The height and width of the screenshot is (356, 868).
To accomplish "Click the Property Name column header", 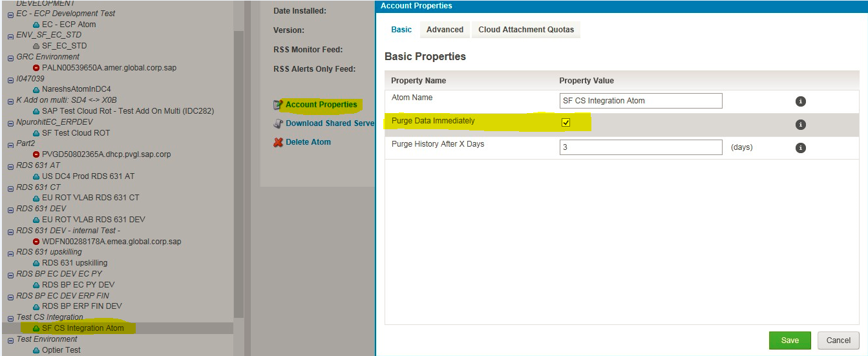I will coord(419,81).
